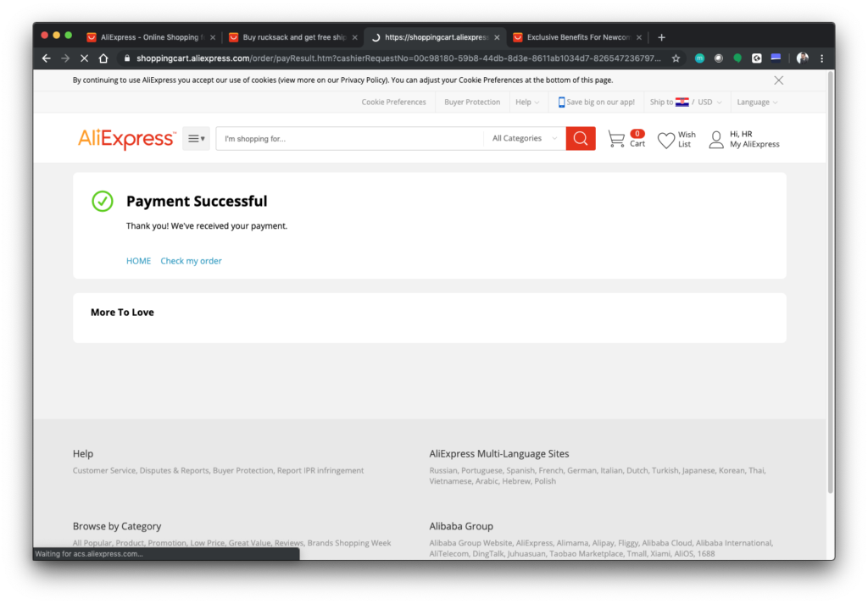Open a new browser tab

661,37
